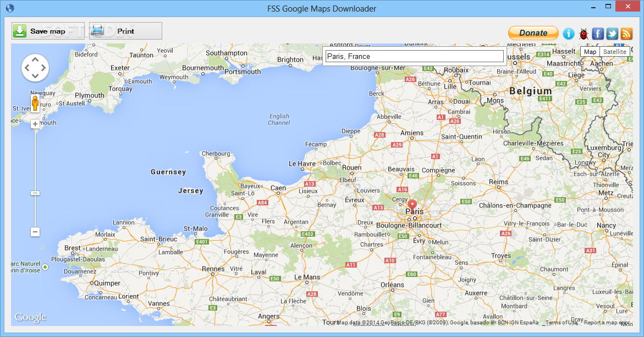Click the A13 road shield near Caen
Image resolution: width=644 pixels, height=337 pixels.
(x=310, y=184)
